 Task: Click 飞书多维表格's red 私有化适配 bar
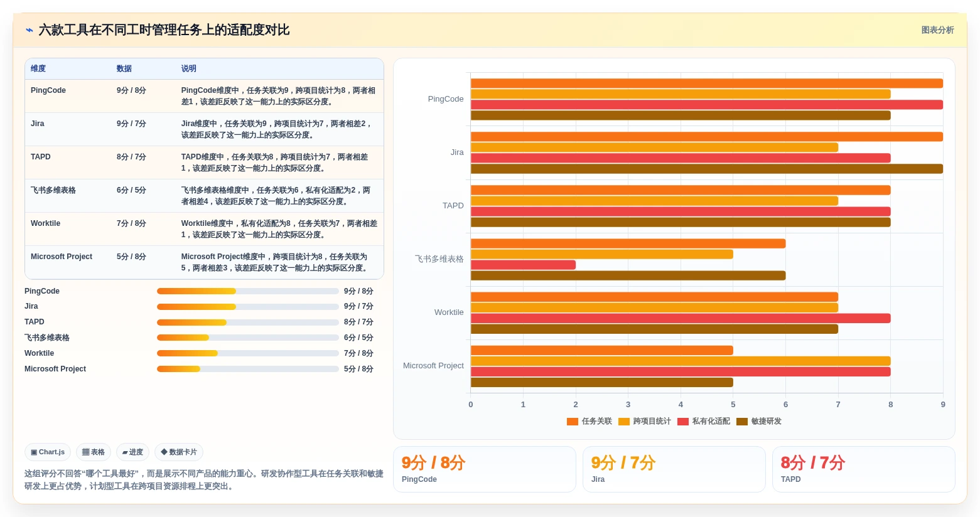524,265
